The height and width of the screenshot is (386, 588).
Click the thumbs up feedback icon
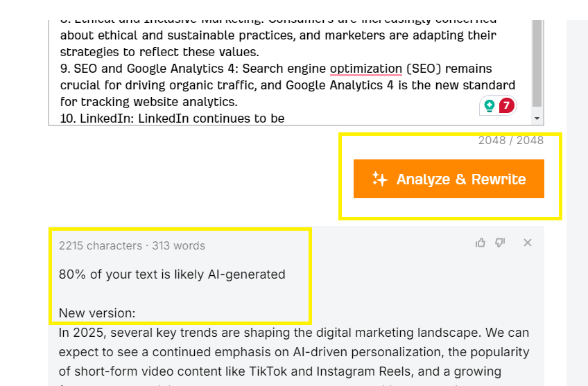tap(480, 243)
